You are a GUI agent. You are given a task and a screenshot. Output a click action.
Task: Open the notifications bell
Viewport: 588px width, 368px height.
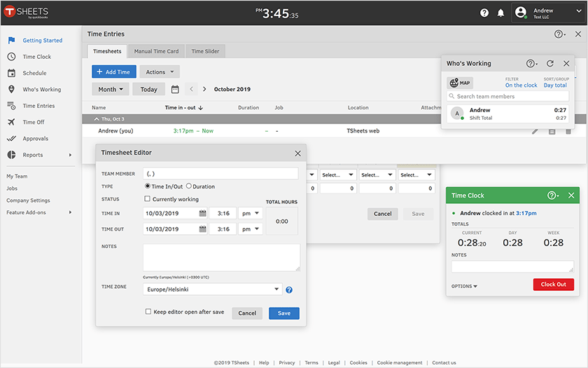[x=500, y=13]
